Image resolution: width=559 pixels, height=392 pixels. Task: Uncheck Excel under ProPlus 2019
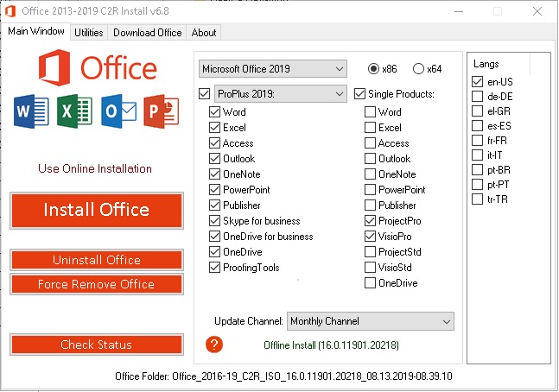[214, 128]
